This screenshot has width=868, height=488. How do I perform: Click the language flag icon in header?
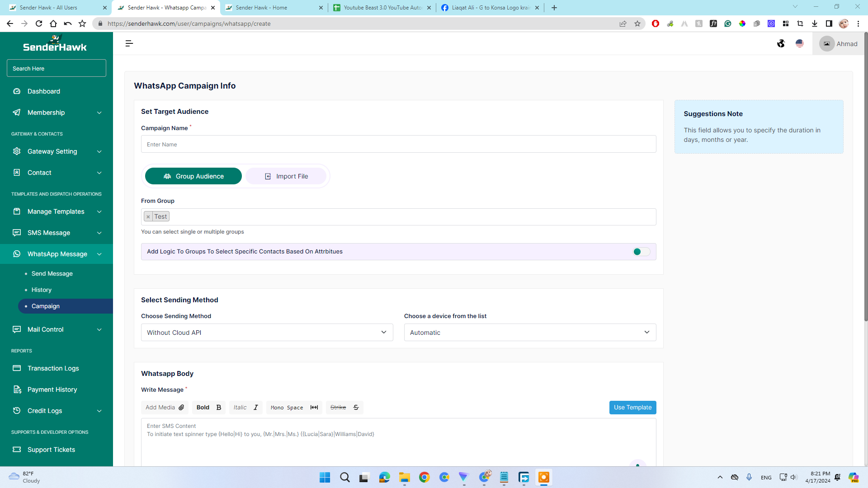800,43
